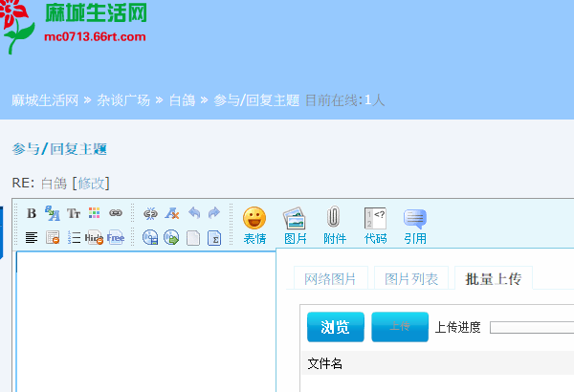Insert Free content tag

pos(116,237)
